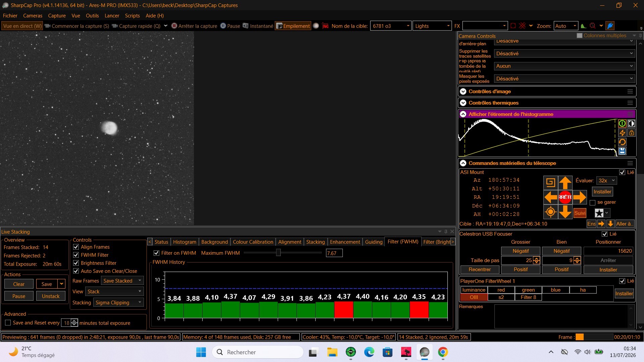Open Raw Frames Save Stacked dropdown
The image size is (644, 362).
pos(122,281)
